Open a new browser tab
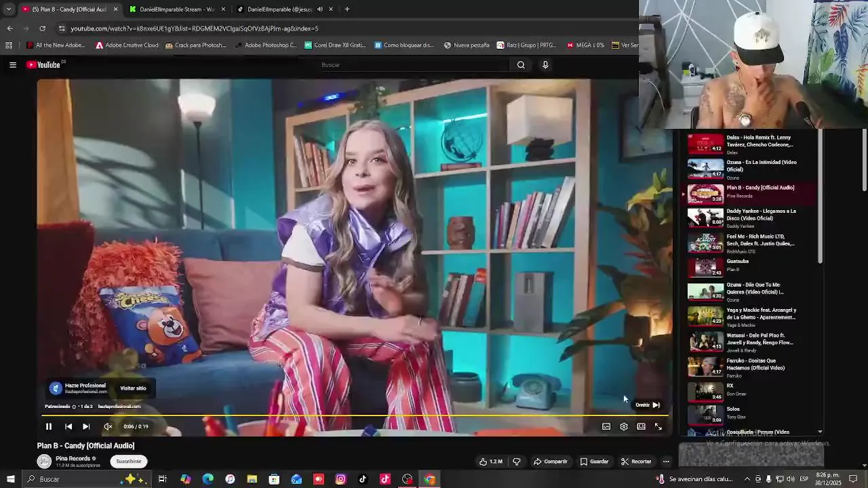Image resolution: width=868 pixels, height=488 pixels. (x=347, y=9)
